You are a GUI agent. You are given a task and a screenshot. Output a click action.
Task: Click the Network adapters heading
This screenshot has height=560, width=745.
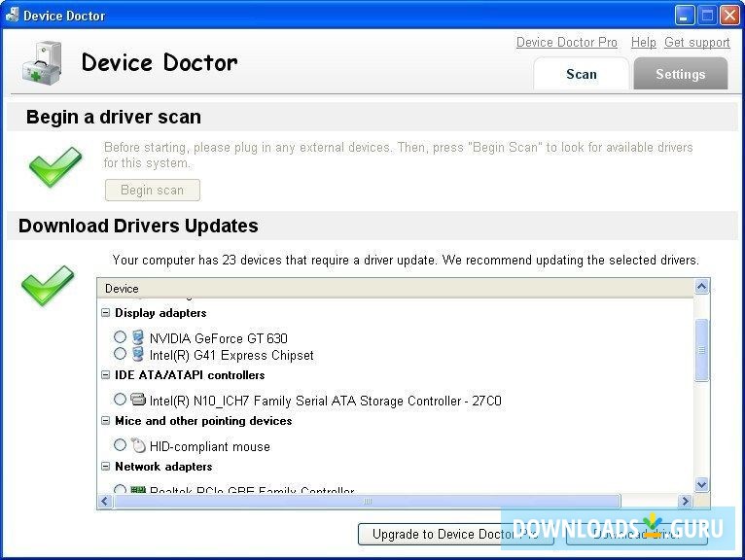[163, 467]
